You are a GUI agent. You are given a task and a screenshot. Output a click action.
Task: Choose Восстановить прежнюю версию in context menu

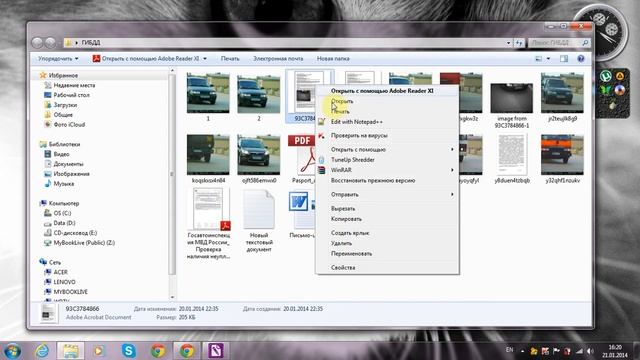[x=387, y=180]
